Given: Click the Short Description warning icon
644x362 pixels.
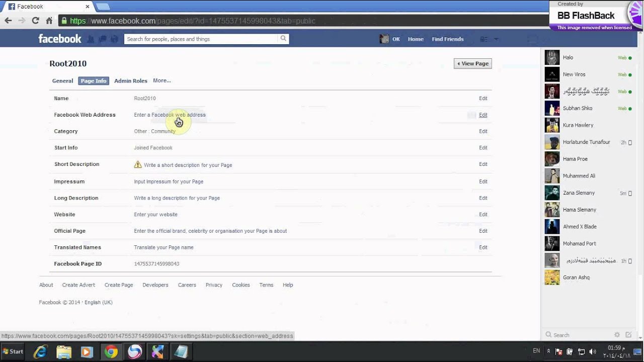Looking at the screenshot, I should pyautogui.click(x=138, y=164).
